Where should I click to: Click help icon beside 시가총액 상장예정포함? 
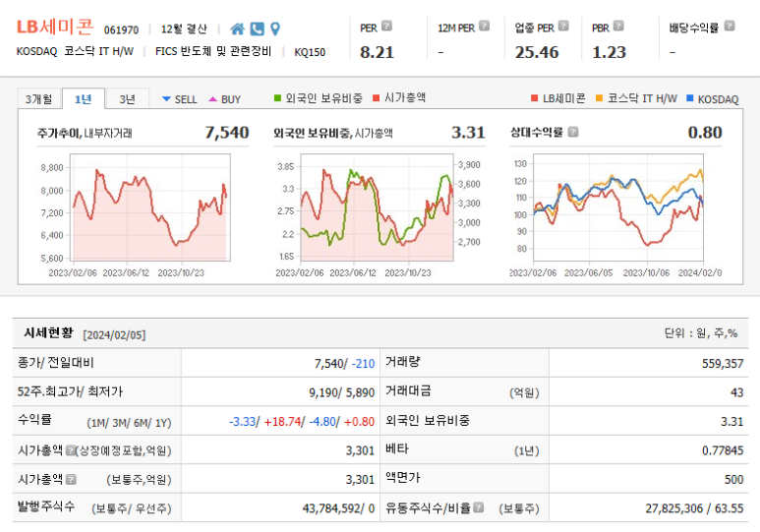coord(70,450)
